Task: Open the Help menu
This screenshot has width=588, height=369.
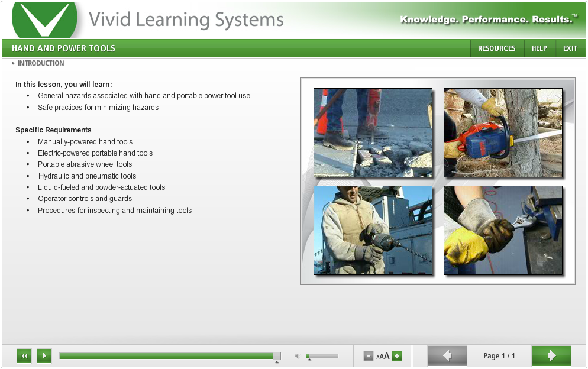Action: [x=539, y=48]
